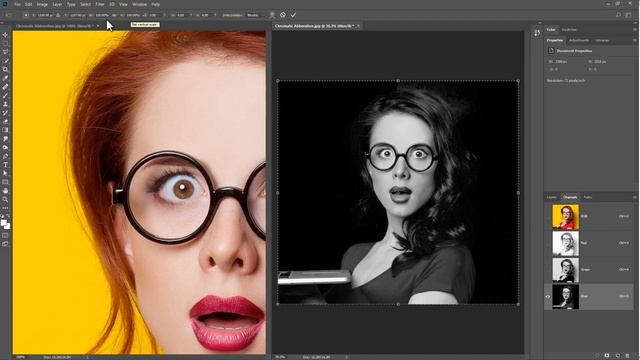Select the Healing Brush tool
This screenshot has width=640, height=360.
(5, 87)
